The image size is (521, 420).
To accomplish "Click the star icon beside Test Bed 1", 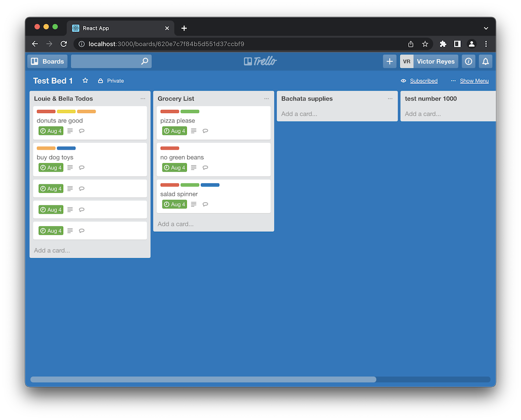I will pyautogui.click(x=85, y=81).
